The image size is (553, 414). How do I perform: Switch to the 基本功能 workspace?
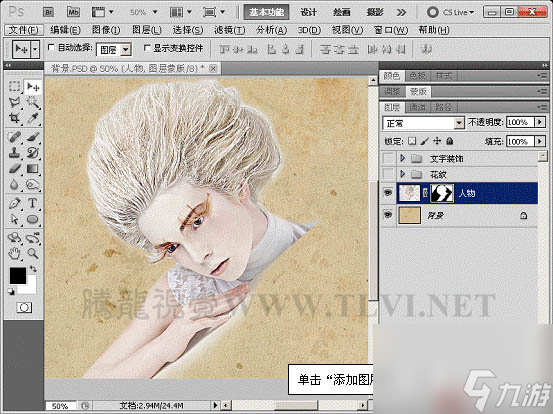click(x=266, y=12)
